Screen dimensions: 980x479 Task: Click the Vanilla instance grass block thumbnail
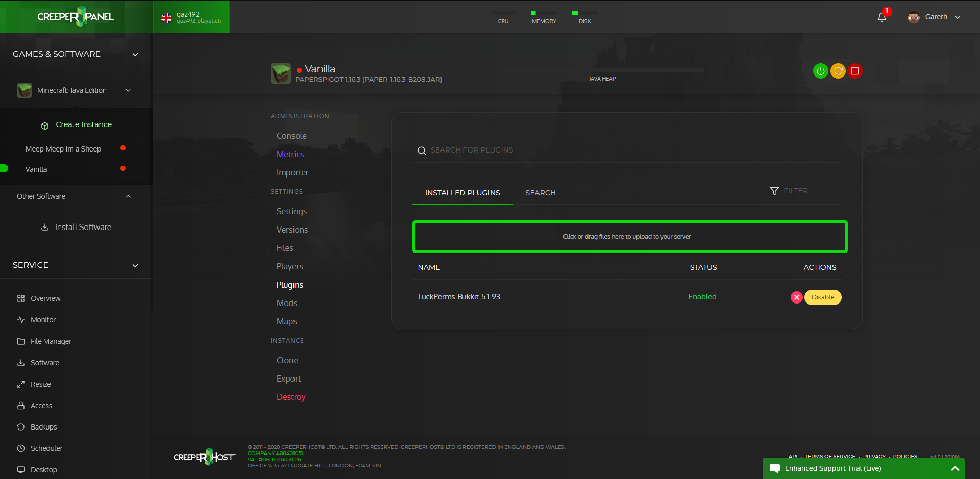pos(281,73)
